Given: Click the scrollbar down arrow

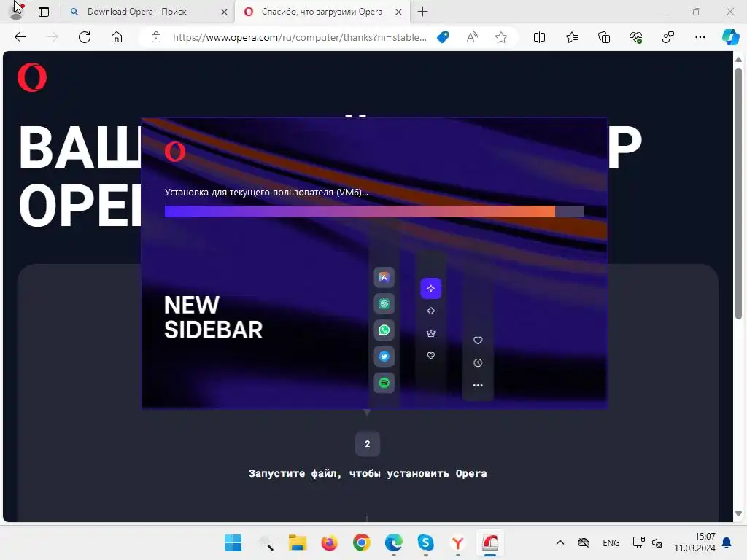Looking at the screenshot, I should tap(738, 514).
